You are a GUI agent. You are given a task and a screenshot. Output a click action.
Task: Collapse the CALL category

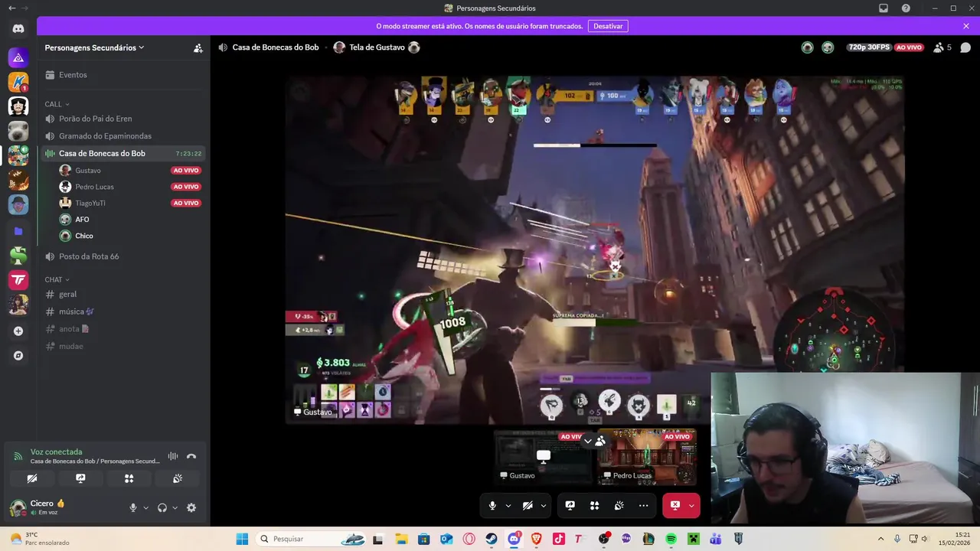coord(57,104)
